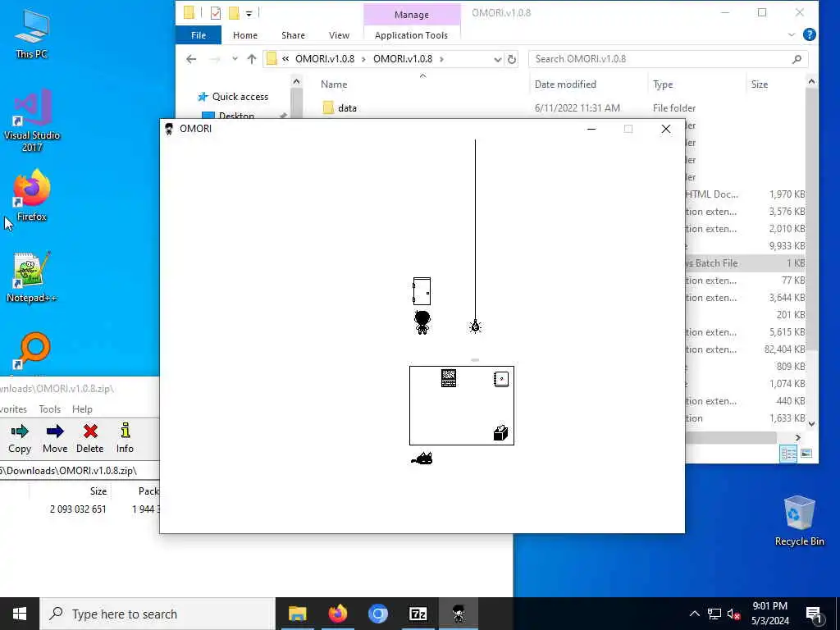Click Size column header in 7-Zip
840x630 pixels.
pyautogui.click(x=98, y=491)
